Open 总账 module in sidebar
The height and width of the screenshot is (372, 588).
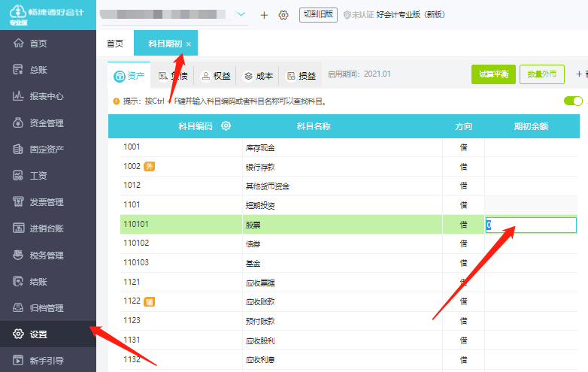48,70
